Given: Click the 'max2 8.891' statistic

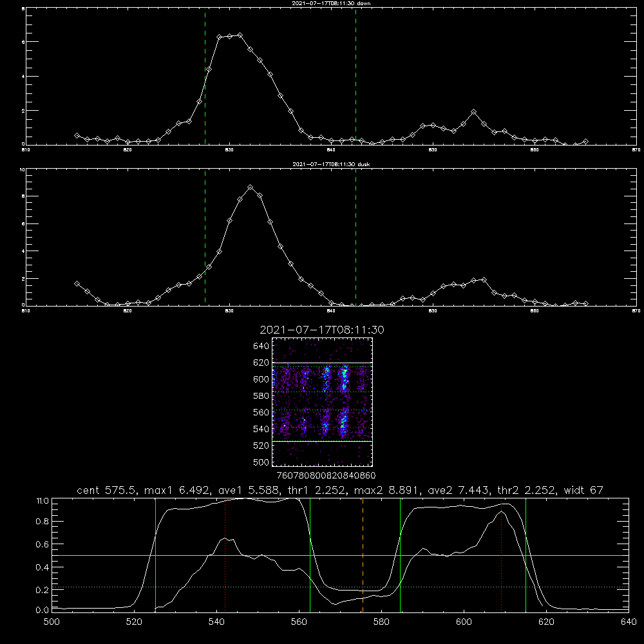Looking at the screenshot, I should coord(387,490).
